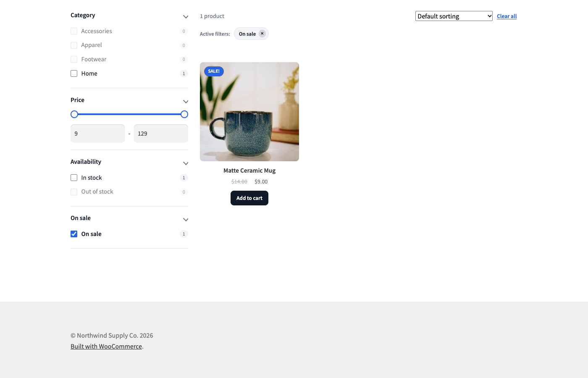Collapse the Category filter section
Image resolution: width=588 pixels, height=378 pixels.
tap(186, 17)
